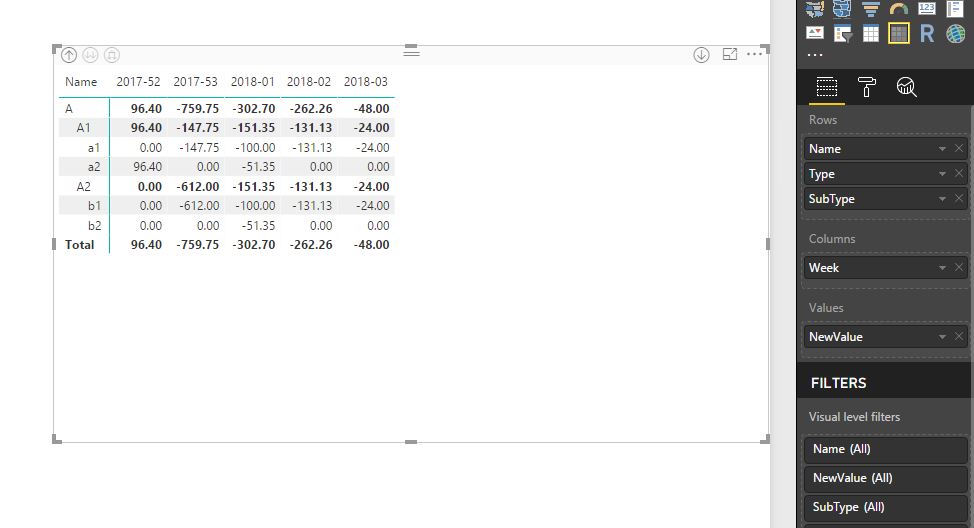The width and height of the screenshot is (974, 528).
Task: Open focus mode for the matrix
Action: click(730, 54)
